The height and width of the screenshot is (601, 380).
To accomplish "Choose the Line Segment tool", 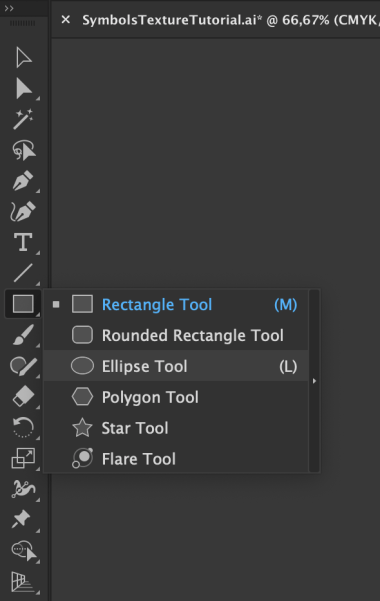I will click(23, 273).
